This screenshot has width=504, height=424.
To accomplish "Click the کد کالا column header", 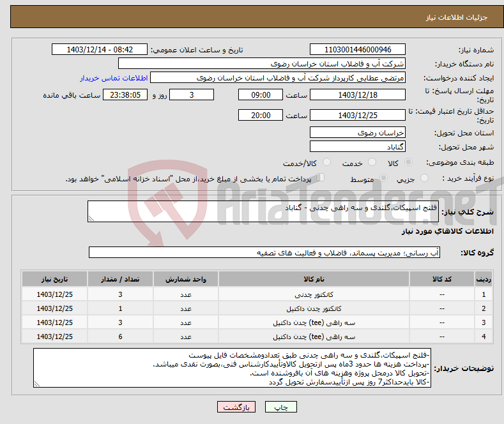I will click(442, 279).
